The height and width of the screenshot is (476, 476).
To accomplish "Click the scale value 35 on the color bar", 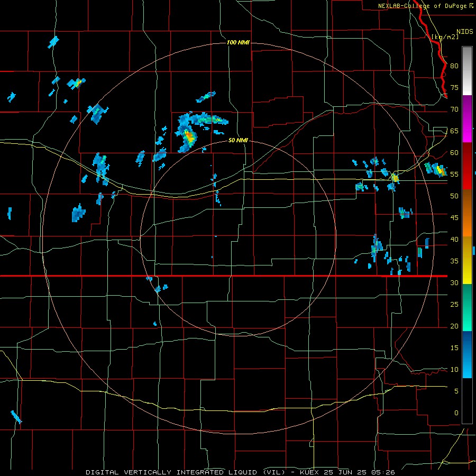I will click(x=454, y=261).
